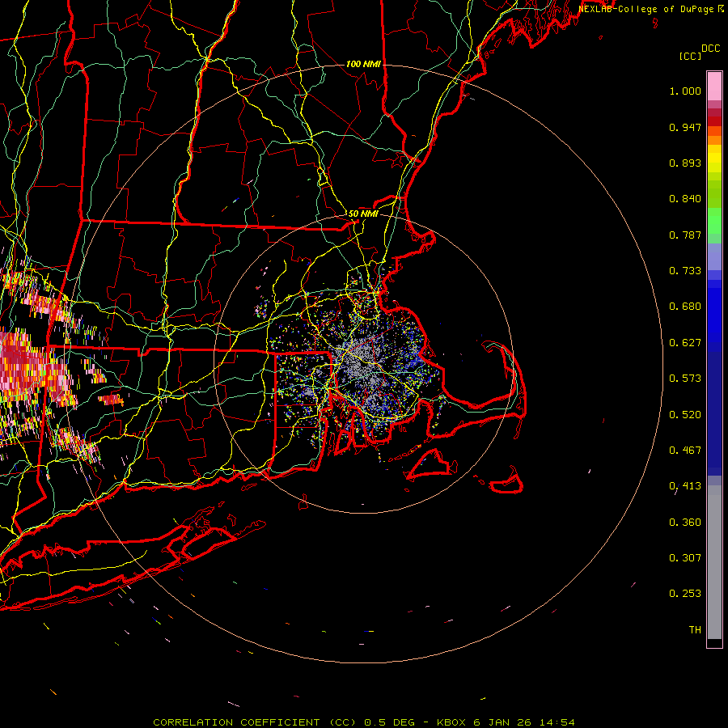Viewport: 728px width, 728px height.
Task: Select the 0.360 scale value
Action: [685, 523]
